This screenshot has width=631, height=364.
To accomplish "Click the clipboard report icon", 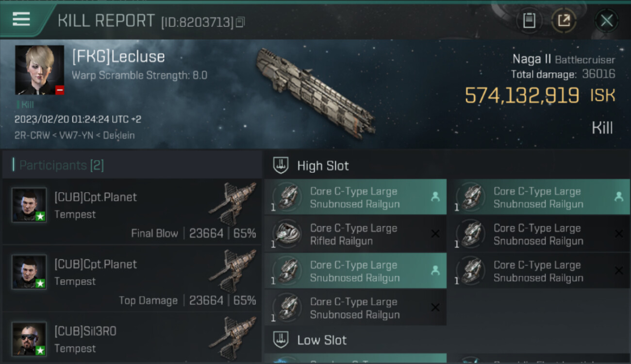I will point(529,20).
